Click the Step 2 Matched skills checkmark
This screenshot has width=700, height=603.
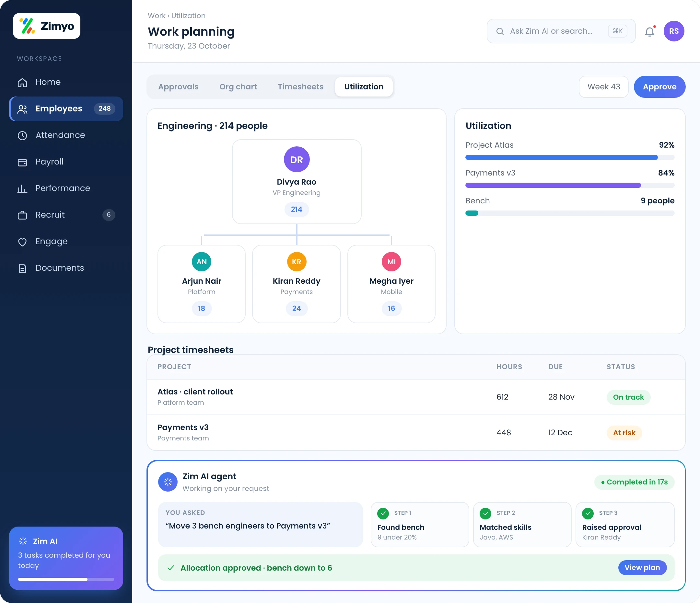tap(485, 514)
